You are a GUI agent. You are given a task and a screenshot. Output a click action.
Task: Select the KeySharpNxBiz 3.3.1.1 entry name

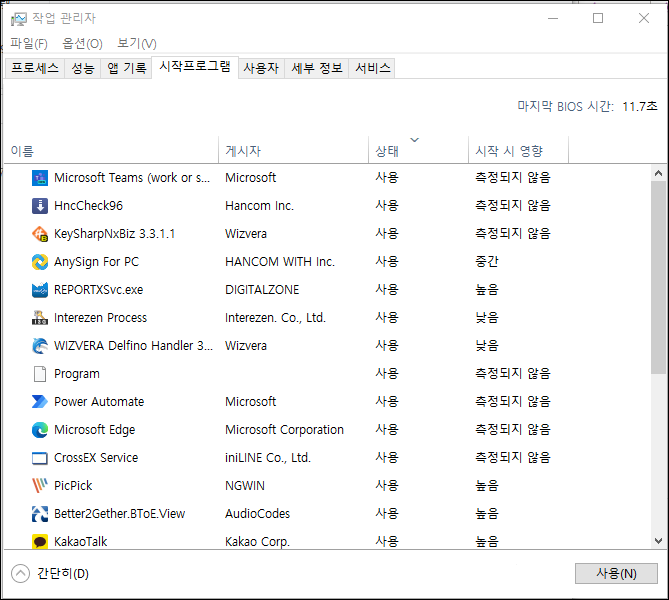point(114,234)
